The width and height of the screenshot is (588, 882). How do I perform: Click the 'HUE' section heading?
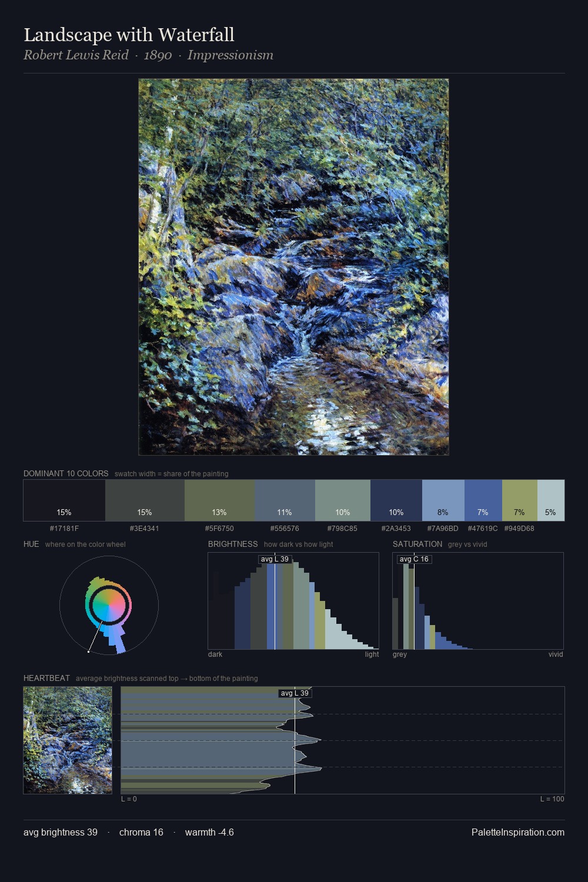31,544
